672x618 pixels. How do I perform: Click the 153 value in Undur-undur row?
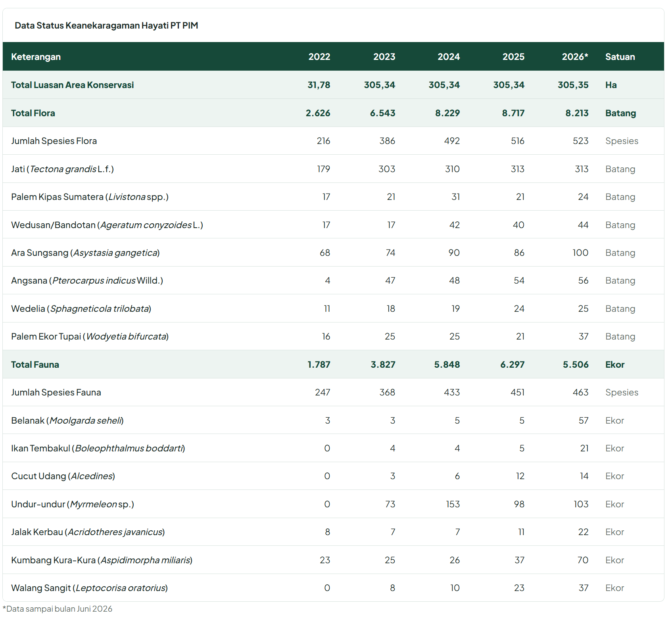(453, 504)
